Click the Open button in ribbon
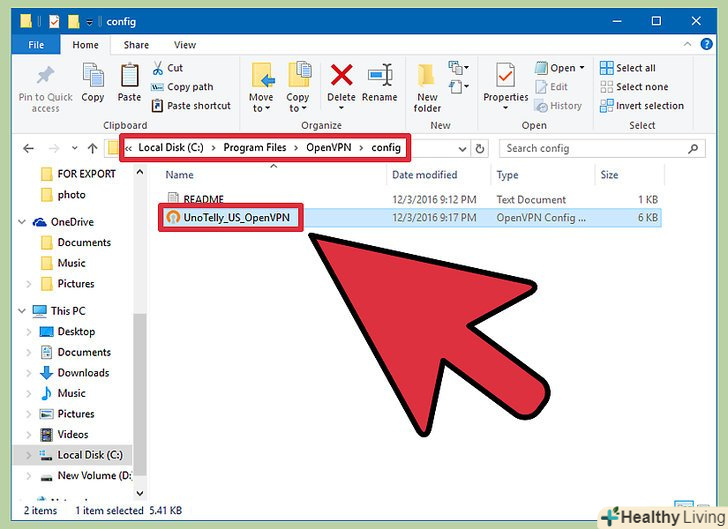 [x=559, y=68]
